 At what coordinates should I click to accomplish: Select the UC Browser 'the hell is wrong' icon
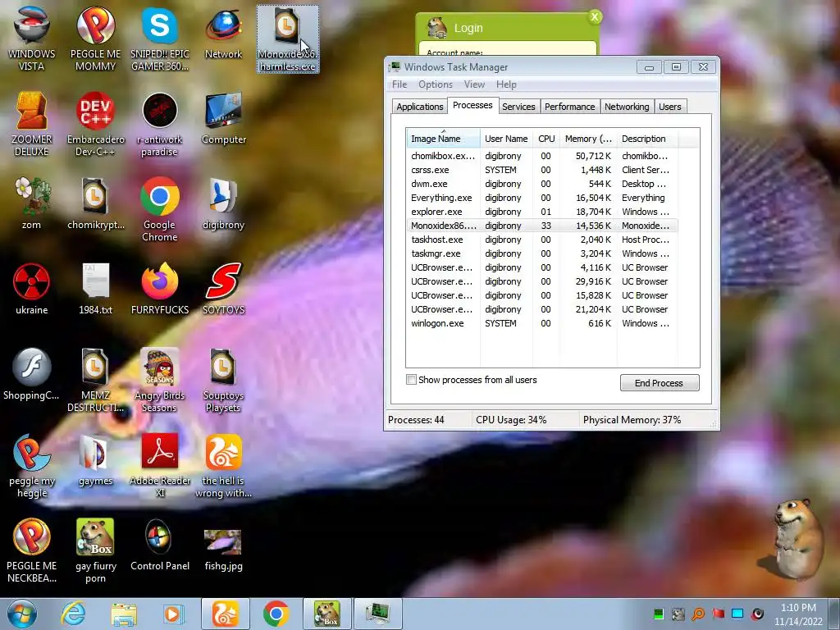coord(223,464)
